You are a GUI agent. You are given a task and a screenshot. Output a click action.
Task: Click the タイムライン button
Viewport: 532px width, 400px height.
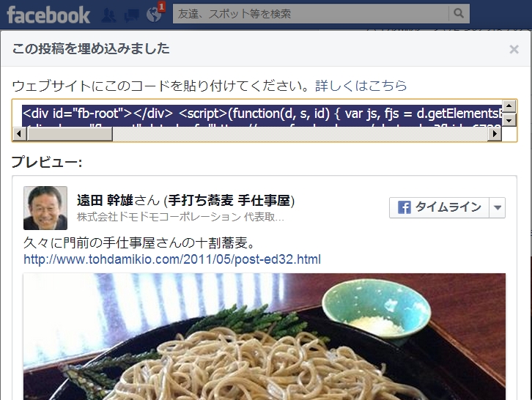pyautogui.click(x=439, y=207)
